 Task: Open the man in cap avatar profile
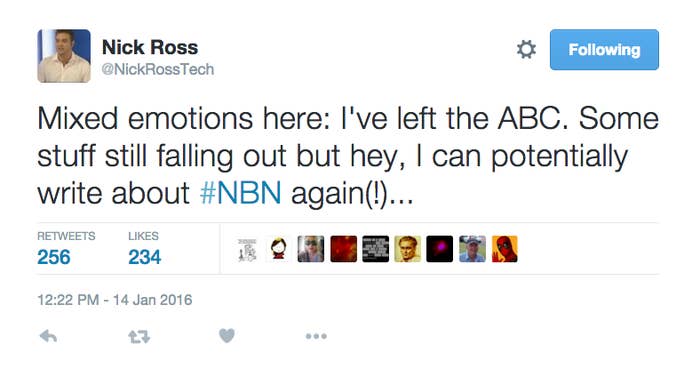(472, 249)
